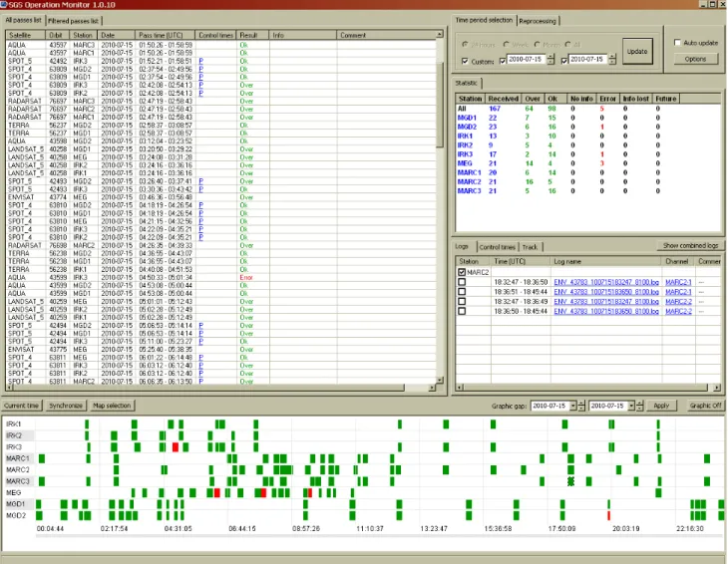Viewport: 728px width, 564px height.
Task: Open the second Graphic gap date dropdown
Action: tap(631, 406)
